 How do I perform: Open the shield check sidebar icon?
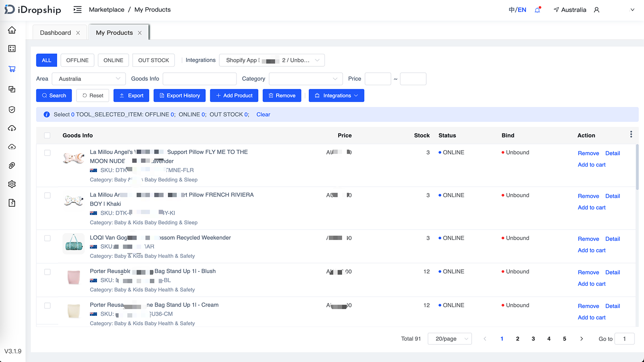point(12,109)
